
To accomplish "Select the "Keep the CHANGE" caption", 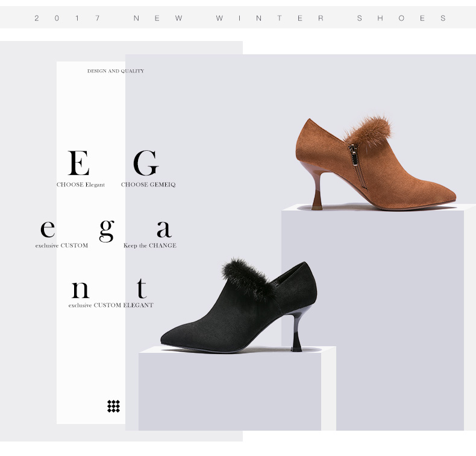I will [x=150, y=245].
